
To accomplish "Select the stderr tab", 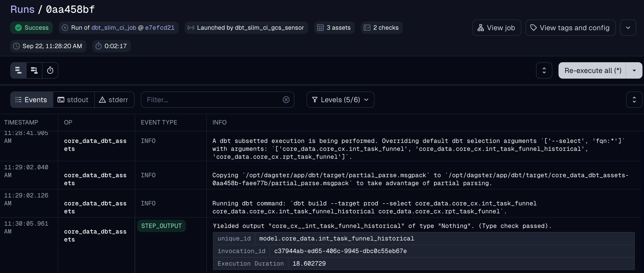I will 114,100.
